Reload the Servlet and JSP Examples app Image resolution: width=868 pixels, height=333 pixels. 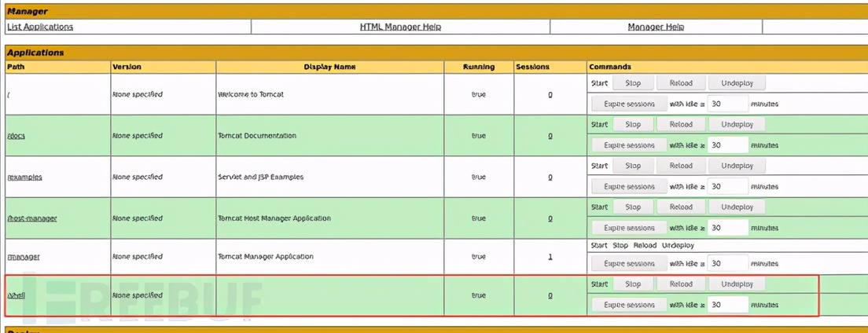pos(681,166)
